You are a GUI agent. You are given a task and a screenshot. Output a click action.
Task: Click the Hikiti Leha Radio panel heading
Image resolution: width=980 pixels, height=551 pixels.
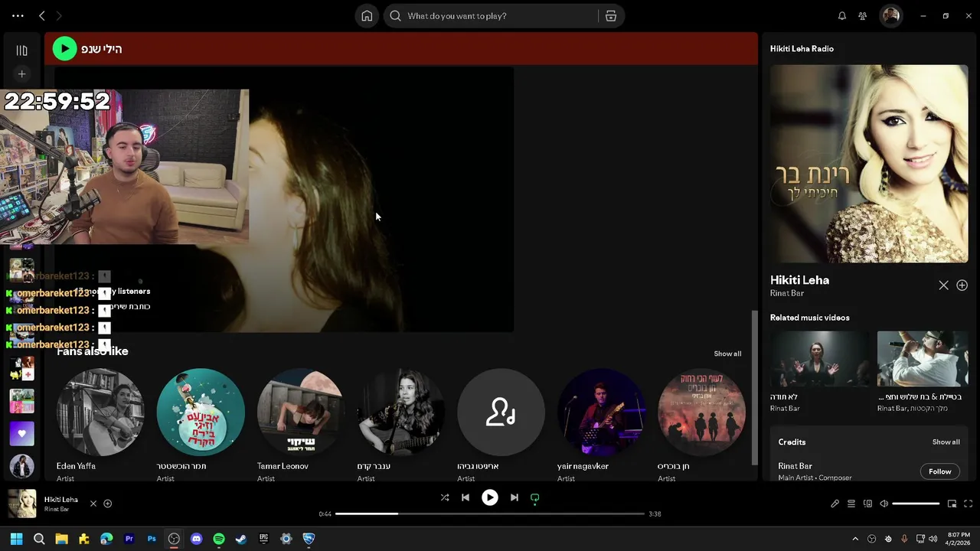[x=802, y=49]
